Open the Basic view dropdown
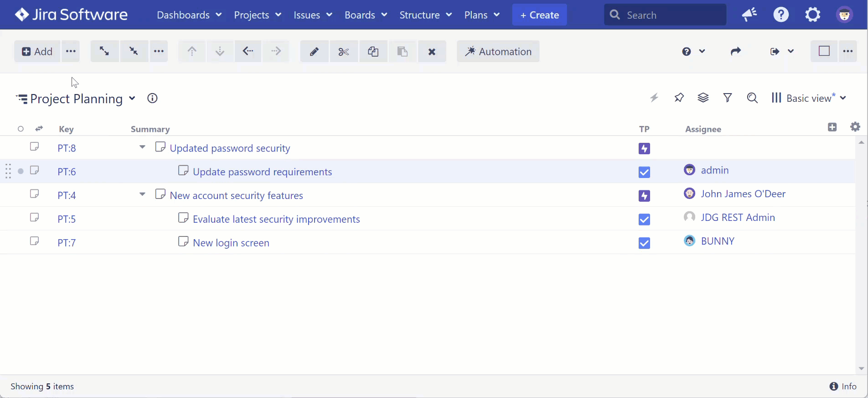The height and width of the screenshot is (398, 868). 810,98
